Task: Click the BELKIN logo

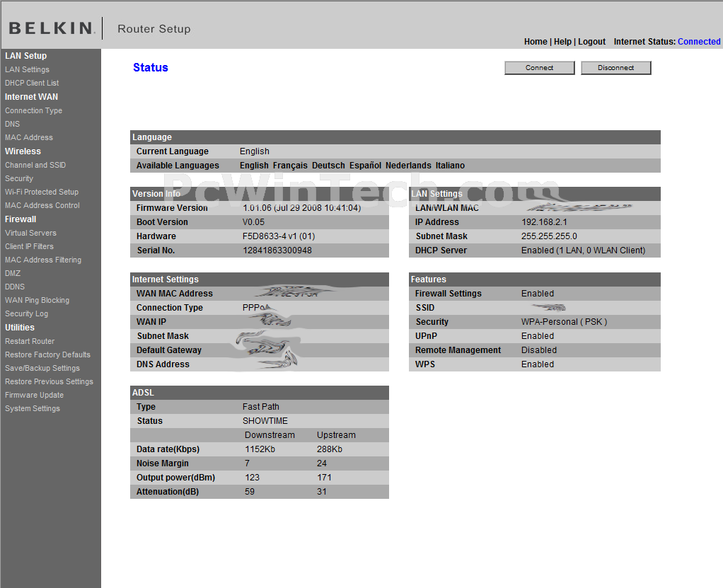Action: click(52, 28)
